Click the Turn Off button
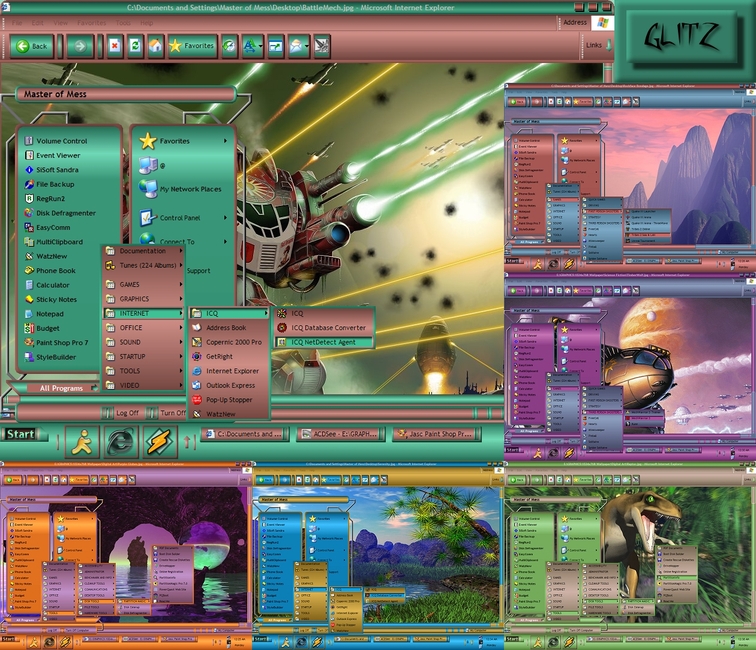Image resolution: width=756 pixels, height=650 pixels. point(167,413)
